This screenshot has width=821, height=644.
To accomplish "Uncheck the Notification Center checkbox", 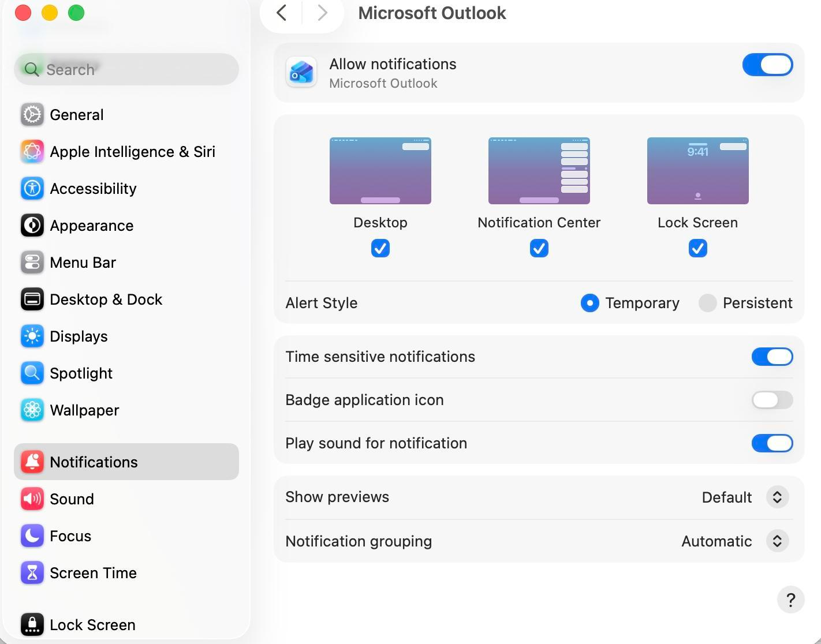I will pos(539,249).
